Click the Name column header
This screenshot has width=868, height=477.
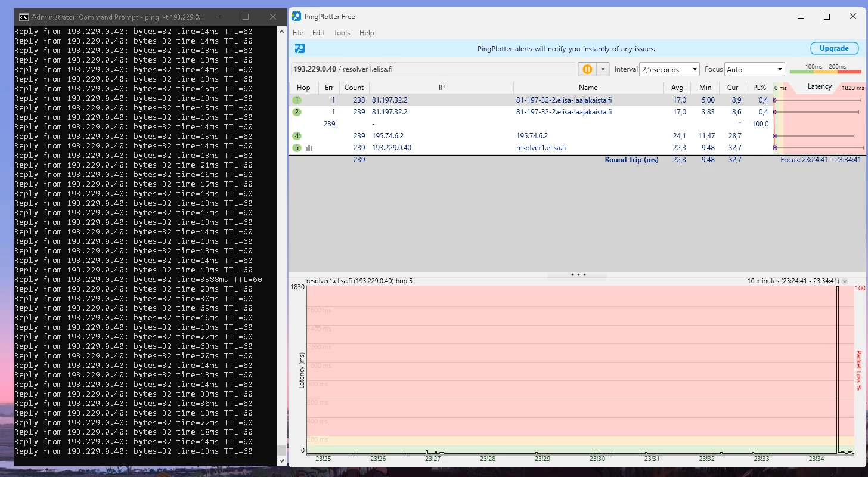pos(588,88)
